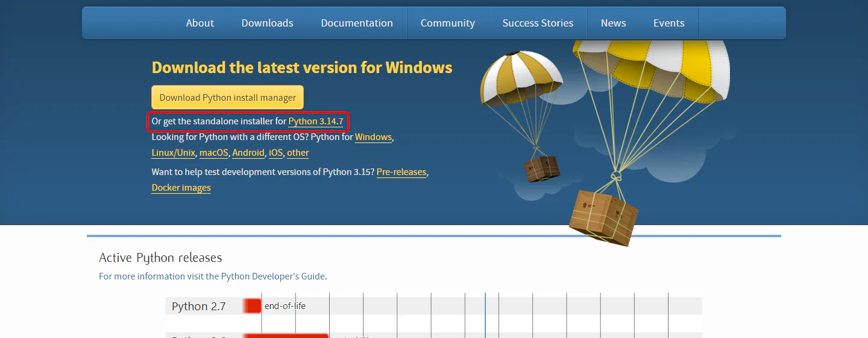Viewport: 868px width, 338px height.
Task: Open the macOS downloads link
Action: coord(214,153)
